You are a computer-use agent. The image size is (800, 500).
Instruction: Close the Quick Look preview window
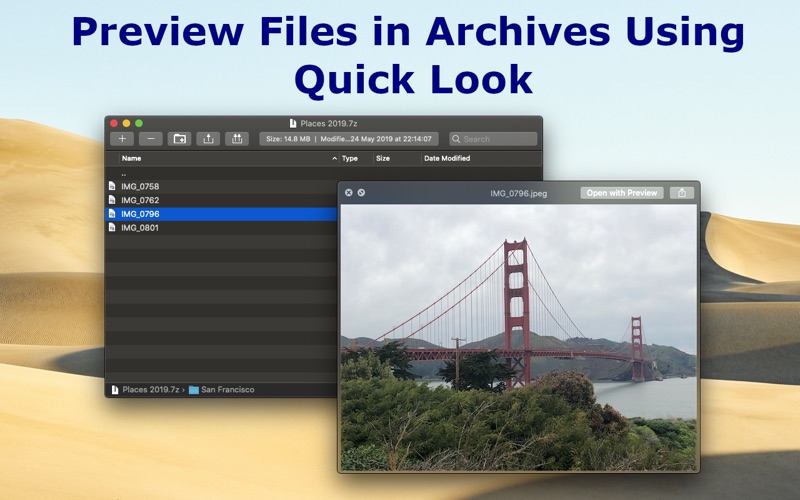[348, 192]
